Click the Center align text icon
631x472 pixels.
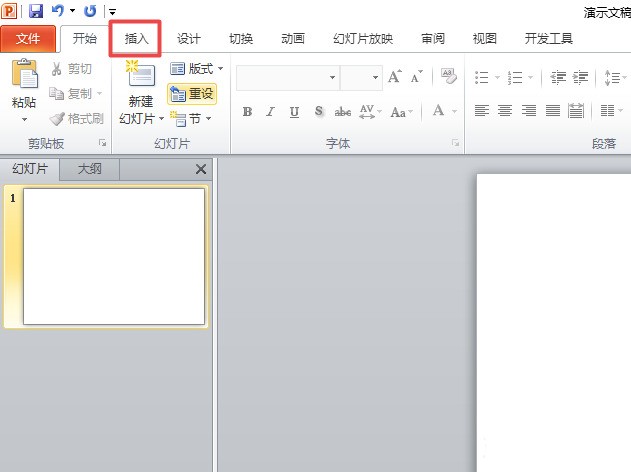505,110
